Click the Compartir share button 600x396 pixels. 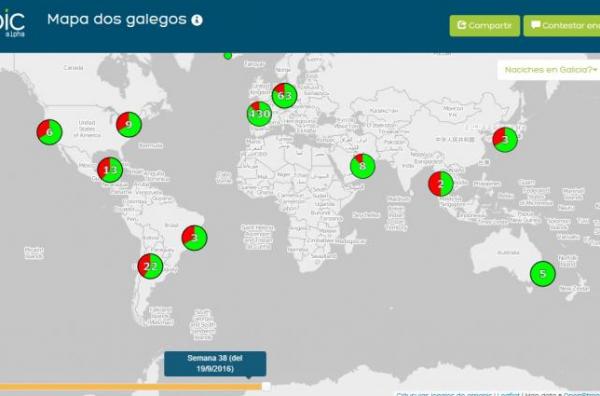click(x=484, y=26)
